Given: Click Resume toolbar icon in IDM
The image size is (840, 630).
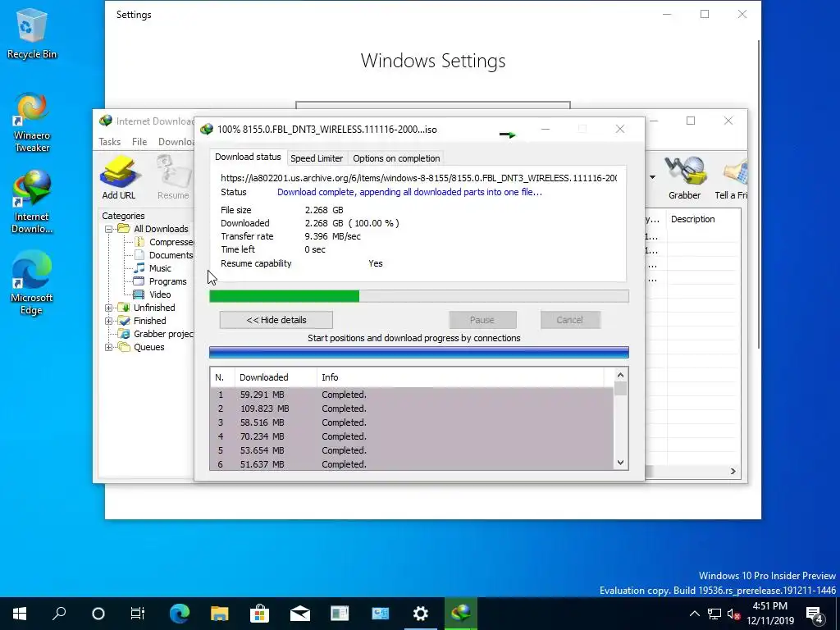Looking at the screenshot, I should tap(173, 178).
